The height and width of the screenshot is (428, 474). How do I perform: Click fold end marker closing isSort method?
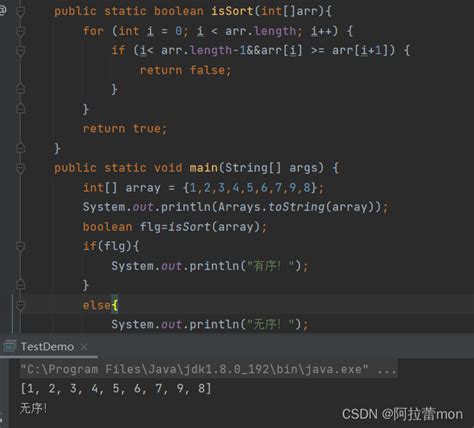tap(20, 147)
